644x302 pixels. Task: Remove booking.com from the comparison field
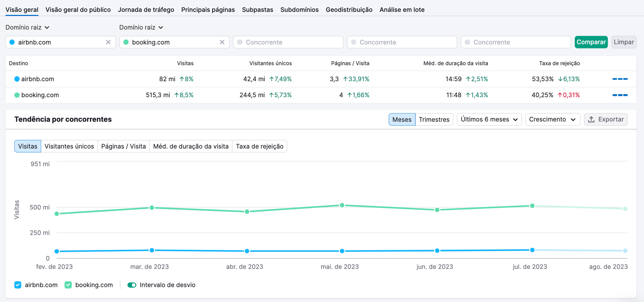(222, 42)
